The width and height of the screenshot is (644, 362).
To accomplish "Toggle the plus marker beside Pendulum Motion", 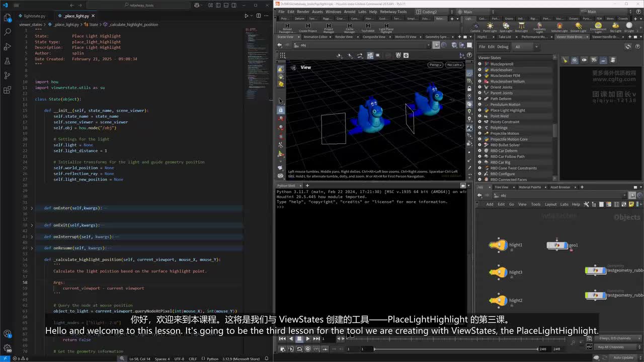I will click(x=479, y=105).
